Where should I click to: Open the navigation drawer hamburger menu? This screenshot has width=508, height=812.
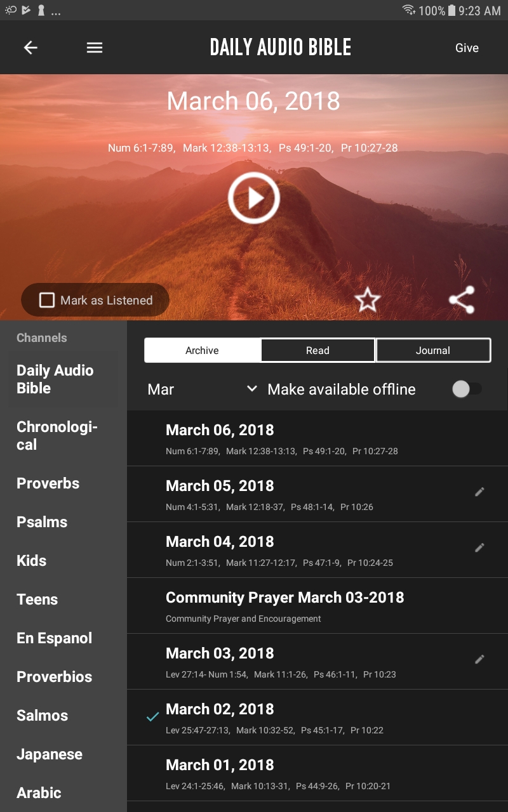click(94, 48)
